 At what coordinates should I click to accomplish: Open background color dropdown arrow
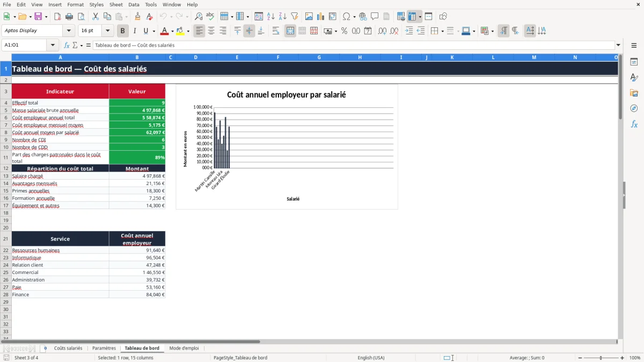[188, 31]
